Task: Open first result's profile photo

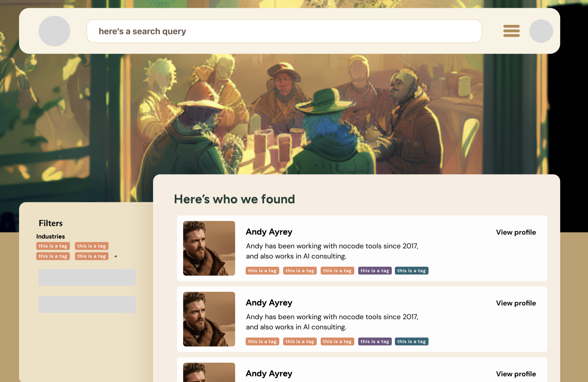Action: (x=209, y=248)
